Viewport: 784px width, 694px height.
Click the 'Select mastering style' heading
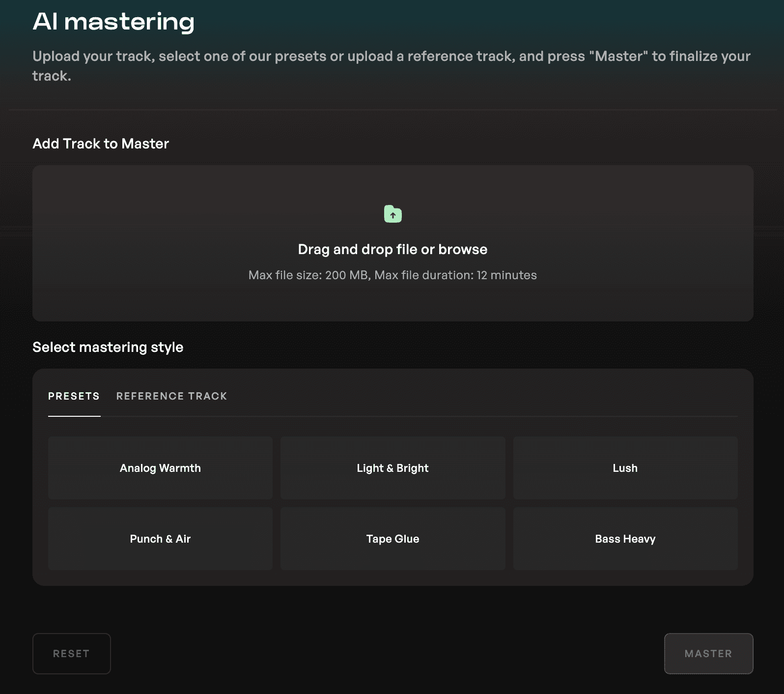tap(108, 347)
